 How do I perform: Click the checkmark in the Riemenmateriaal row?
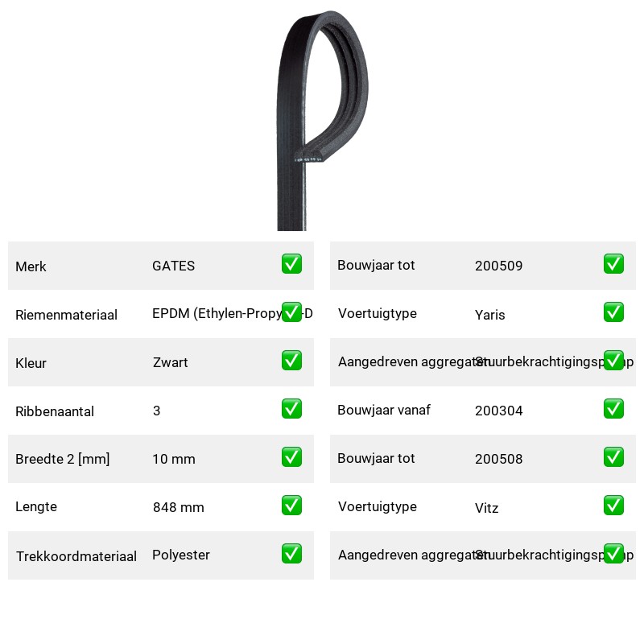[291, 312]
